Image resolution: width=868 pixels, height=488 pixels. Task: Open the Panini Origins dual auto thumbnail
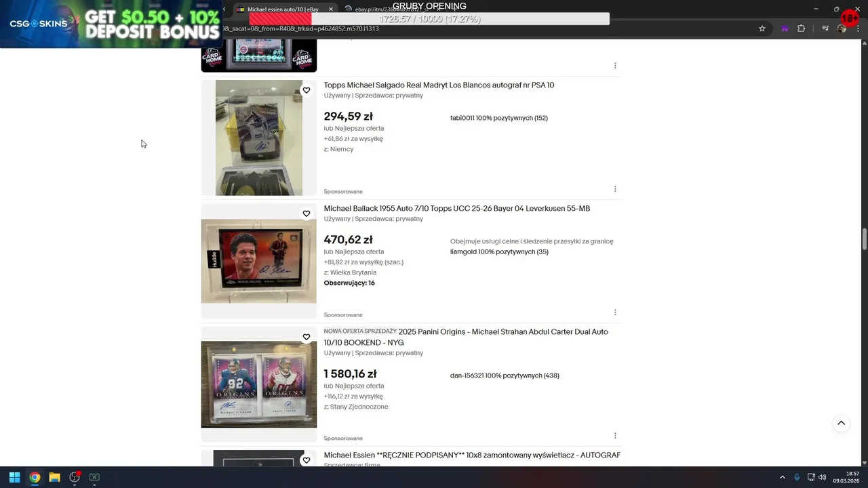[x=259, y=384]
